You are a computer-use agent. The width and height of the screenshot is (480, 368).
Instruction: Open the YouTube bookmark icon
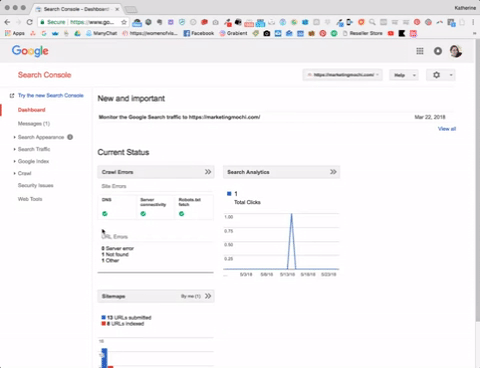[391, 33]
